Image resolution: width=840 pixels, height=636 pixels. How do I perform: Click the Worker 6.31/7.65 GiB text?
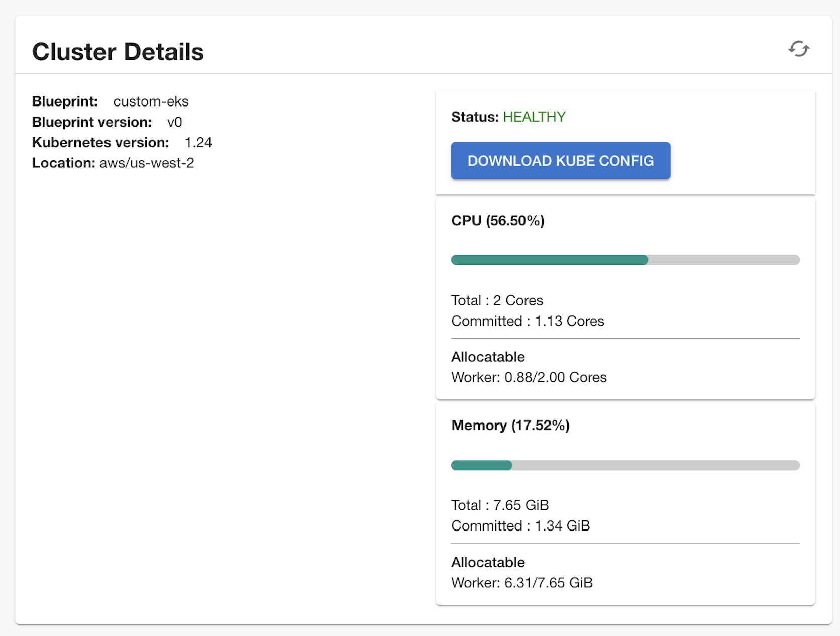[x=521, y=583]
